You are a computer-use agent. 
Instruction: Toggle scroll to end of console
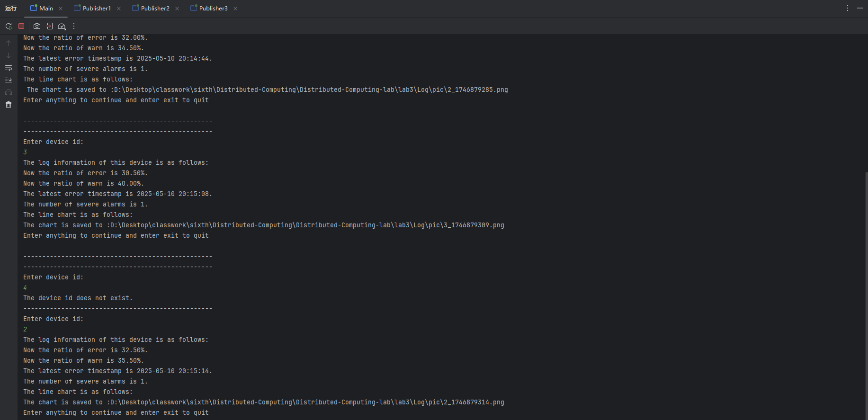pyautogui.click(x=9, y=80)
